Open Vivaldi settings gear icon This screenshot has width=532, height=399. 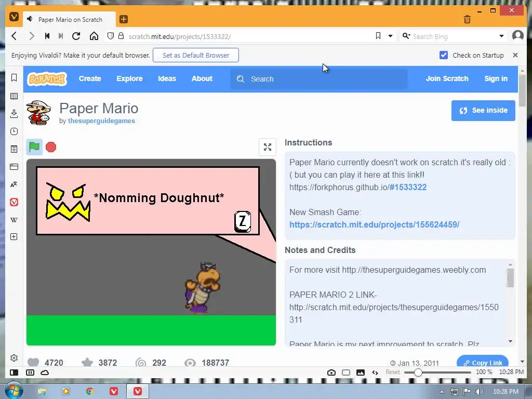click(x=14, y=358)
